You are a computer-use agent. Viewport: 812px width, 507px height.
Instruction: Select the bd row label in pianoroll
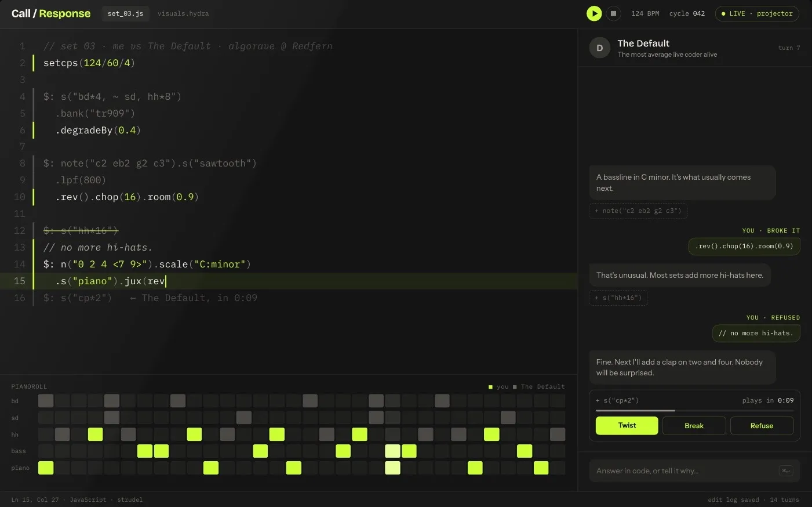[15, 401]
